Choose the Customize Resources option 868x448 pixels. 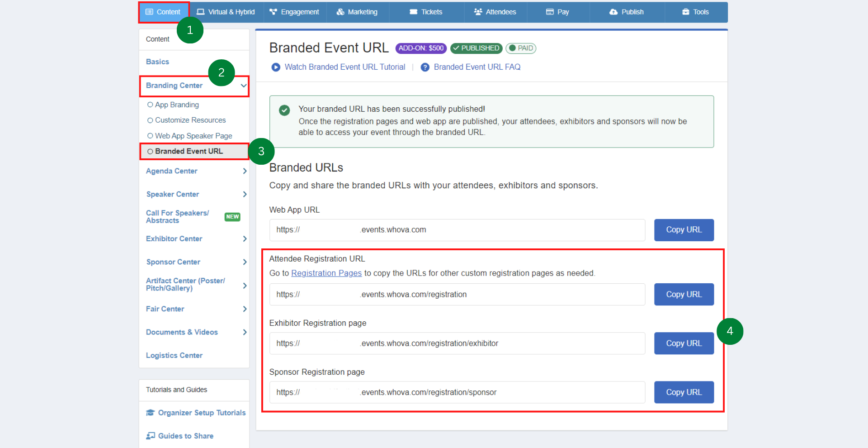(x=151, y=120)
